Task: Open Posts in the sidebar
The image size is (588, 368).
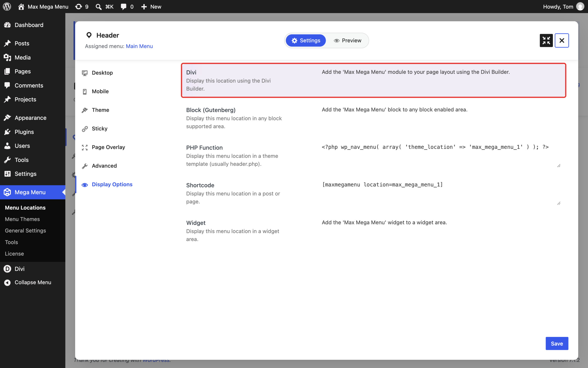Action: (x=33, y=43)
